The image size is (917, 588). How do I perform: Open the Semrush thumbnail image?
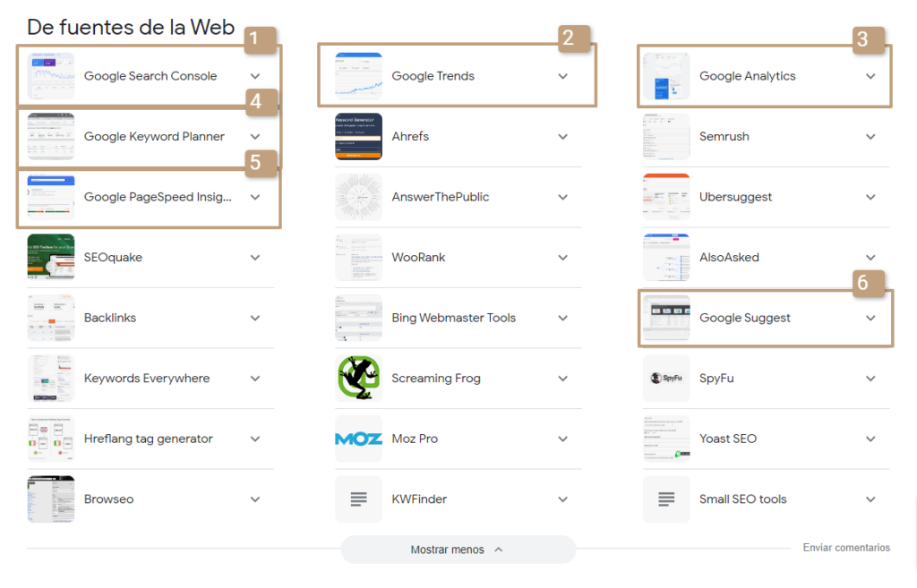click(x=666, y=137)
